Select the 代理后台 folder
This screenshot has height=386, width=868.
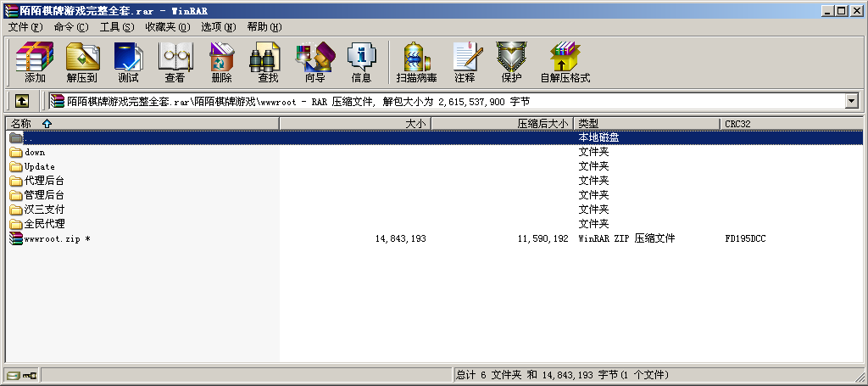tap(44, 181)
